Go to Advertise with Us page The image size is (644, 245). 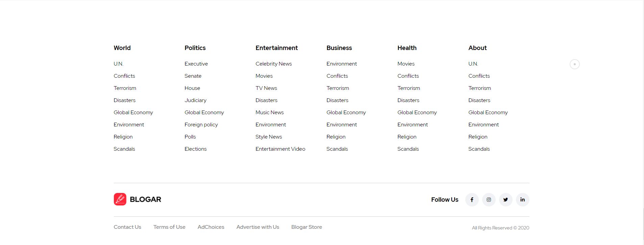click(258, 227)
